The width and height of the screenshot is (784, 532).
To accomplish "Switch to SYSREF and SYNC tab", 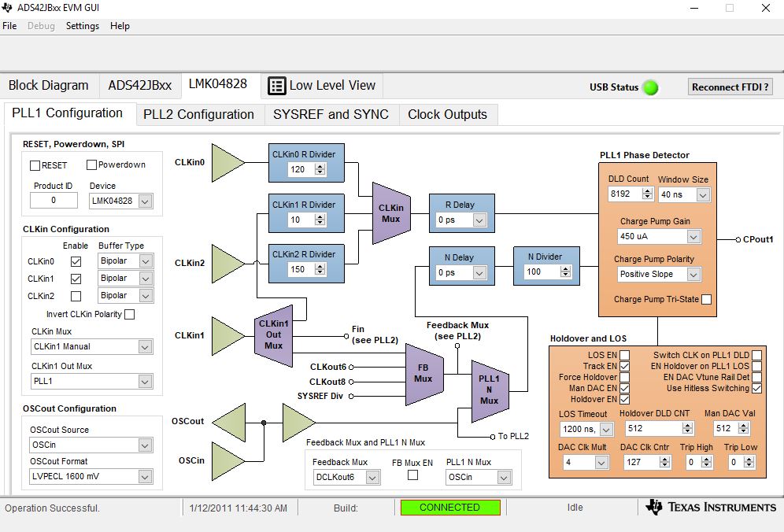I will [x=331, y=114].
